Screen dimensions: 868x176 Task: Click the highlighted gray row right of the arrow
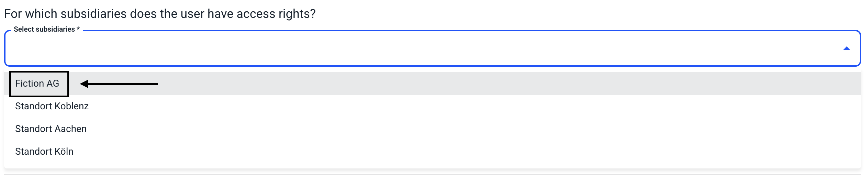pyautogui.click(x=481, y=84)
